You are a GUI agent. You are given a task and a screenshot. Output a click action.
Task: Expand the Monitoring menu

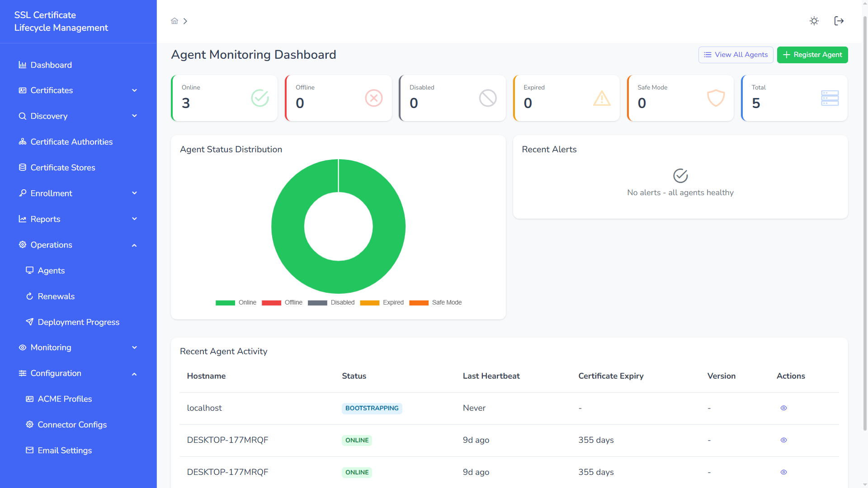pyautogui.click(x=134, y=347)
